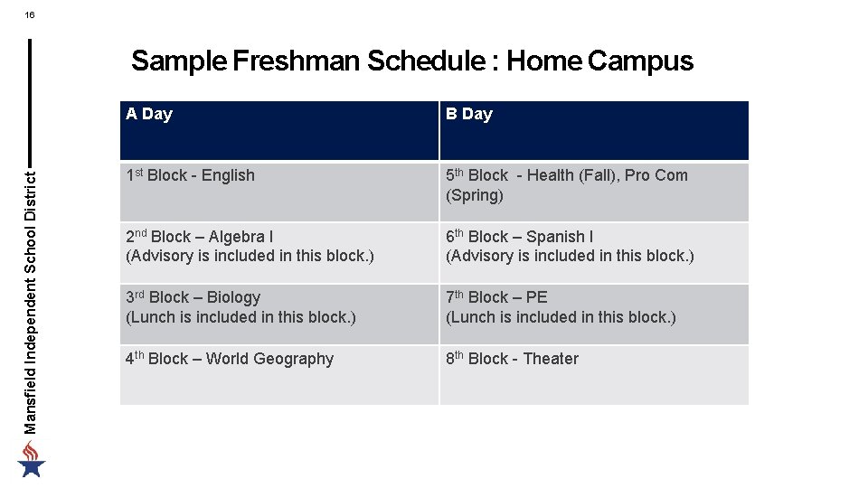This screenshot has width=868, height=488.
Task: Select the 6th Block Spanish I text
Action: click(520, 237)
